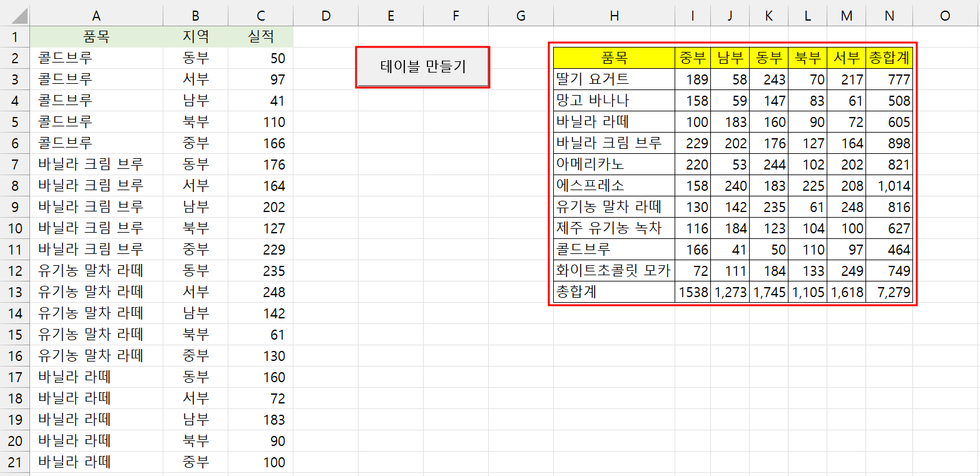Screen dimensions: 980x476
Task: Select the yellow 총합계 column header cell
Action: click(x=889, y=58)
